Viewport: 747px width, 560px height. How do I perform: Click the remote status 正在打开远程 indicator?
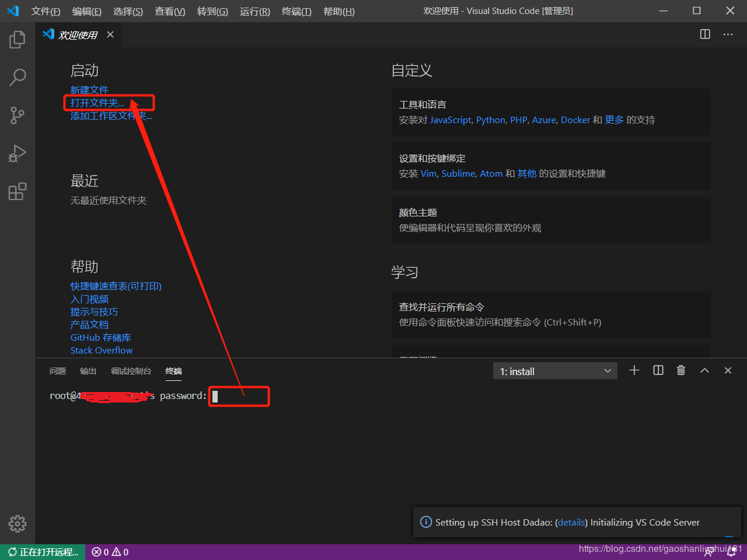pos(43,552)
